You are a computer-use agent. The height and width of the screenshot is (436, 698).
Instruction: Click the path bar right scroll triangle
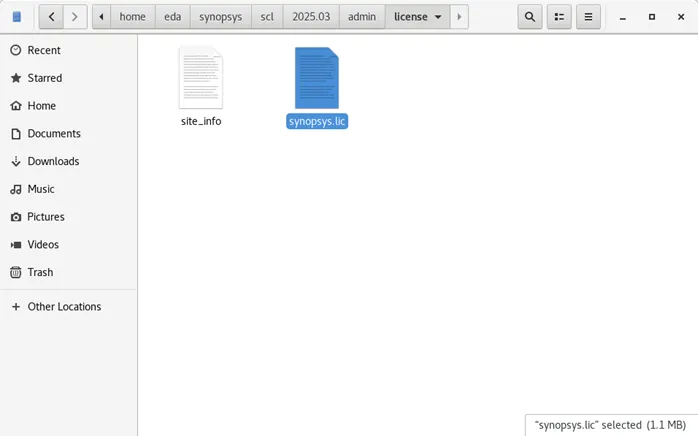pyautogui.click(x=459, y=17)
